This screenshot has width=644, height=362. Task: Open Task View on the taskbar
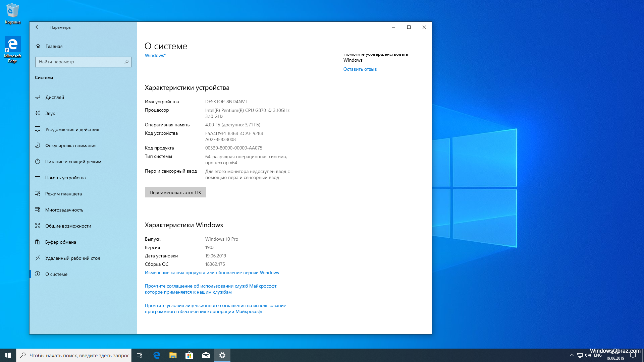pos(140,355)
